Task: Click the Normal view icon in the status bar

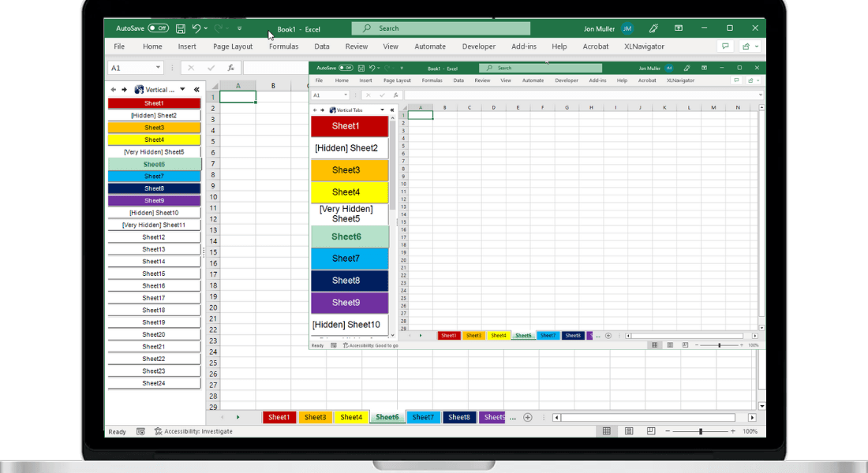Action: pyautogui.click(x=606, y=430)
